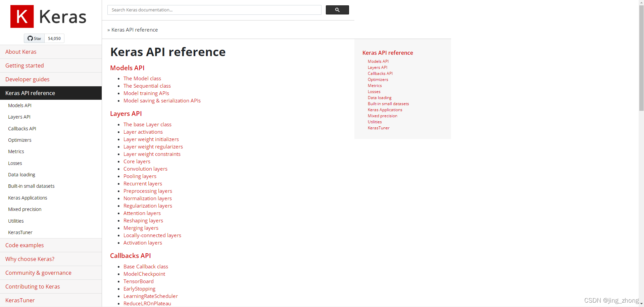644x307 pixels.
Task: Open Callbacks API heading link
Action: [131, 256]
